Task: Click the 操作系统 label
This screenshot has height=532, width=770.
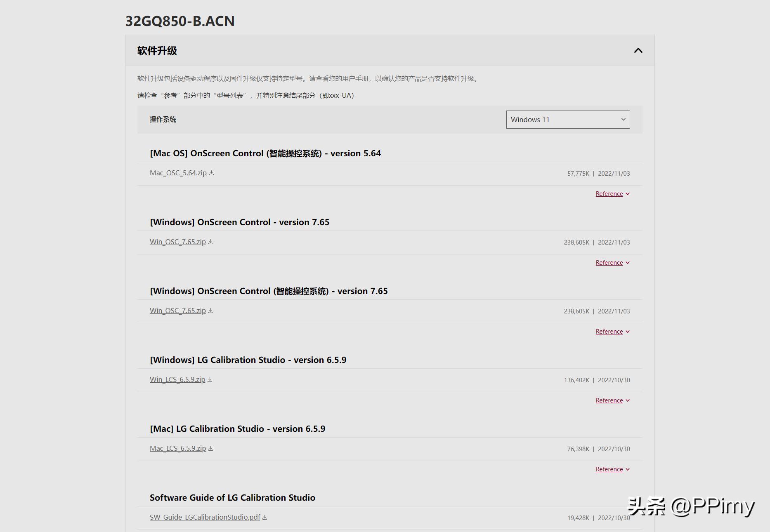Action: click(x=163, y=120)
